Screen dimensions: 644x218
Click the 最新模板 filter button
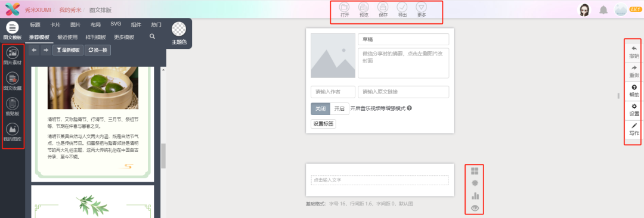point(68,50)
